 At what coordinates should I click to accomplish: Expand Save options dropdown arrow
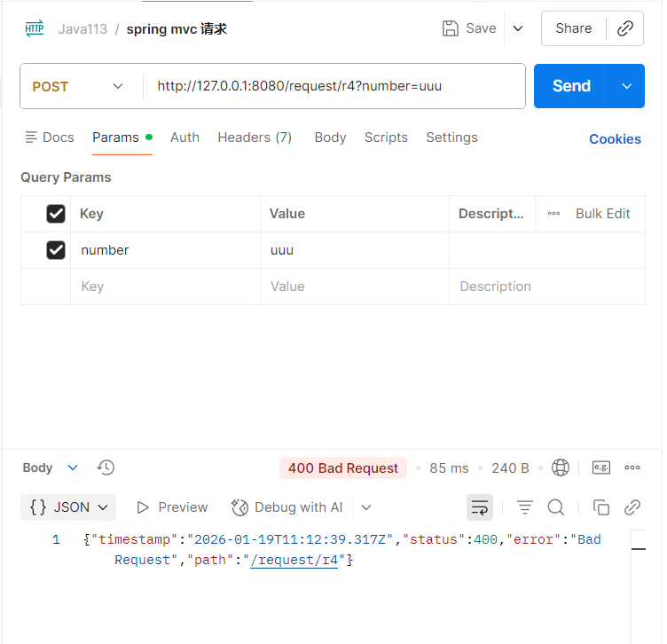(x=518, y=28)
